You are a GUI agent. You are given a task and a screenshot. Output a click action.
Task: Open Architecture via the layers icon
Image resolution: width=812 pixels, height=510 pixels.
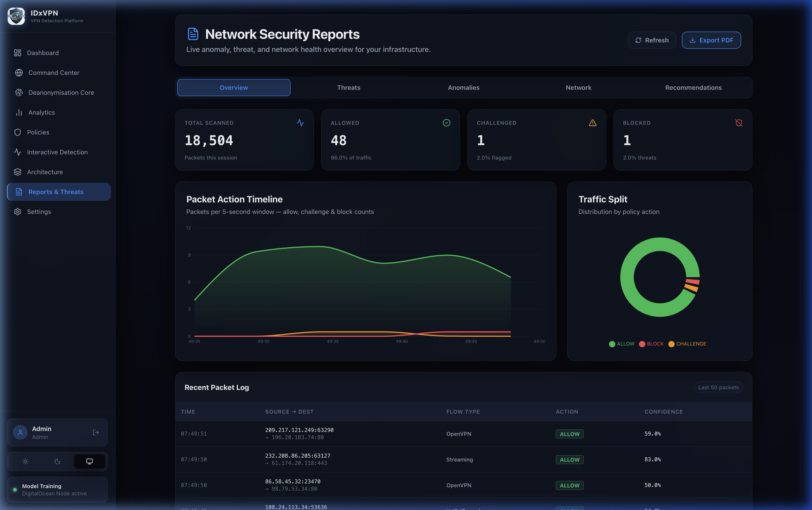click(18, 172)
